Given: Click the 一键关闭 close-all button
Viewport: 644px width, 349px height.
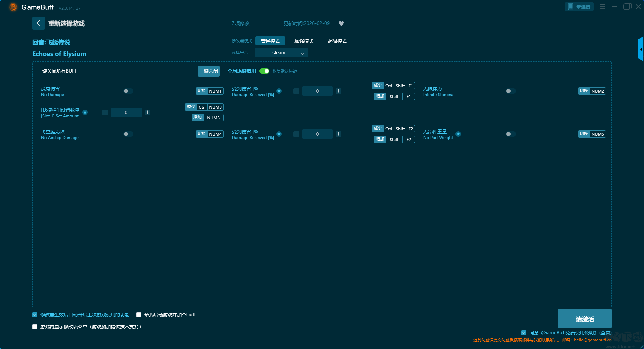Looking at the screenshot, I should click(x=208, y=71).
